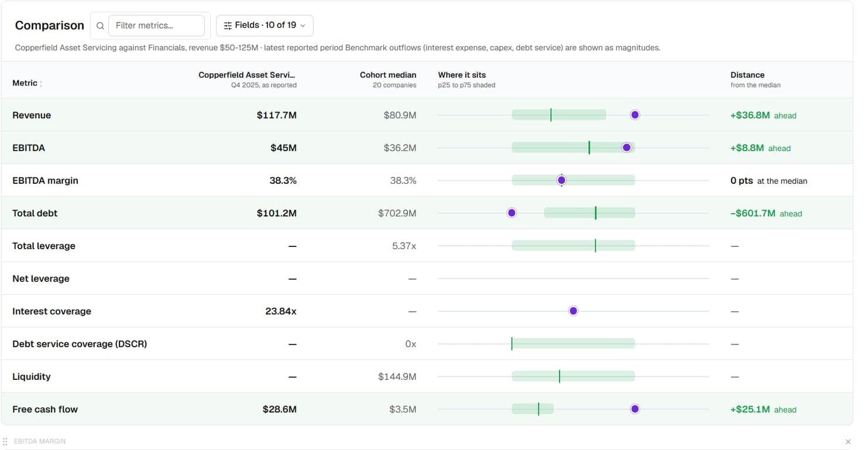Click the Liquidity shaded p25–p75 band

(x=573, y=376)
